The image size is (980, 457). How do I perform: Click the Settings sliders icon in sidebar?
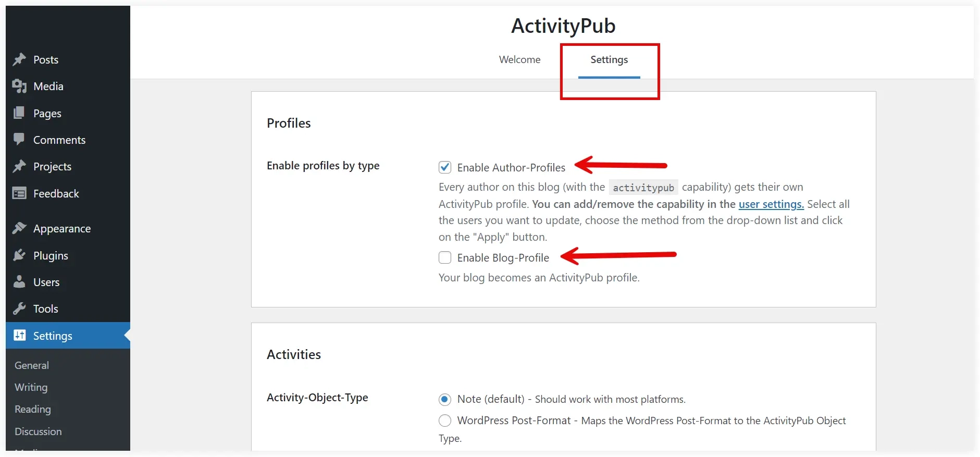tap(19, 335)
